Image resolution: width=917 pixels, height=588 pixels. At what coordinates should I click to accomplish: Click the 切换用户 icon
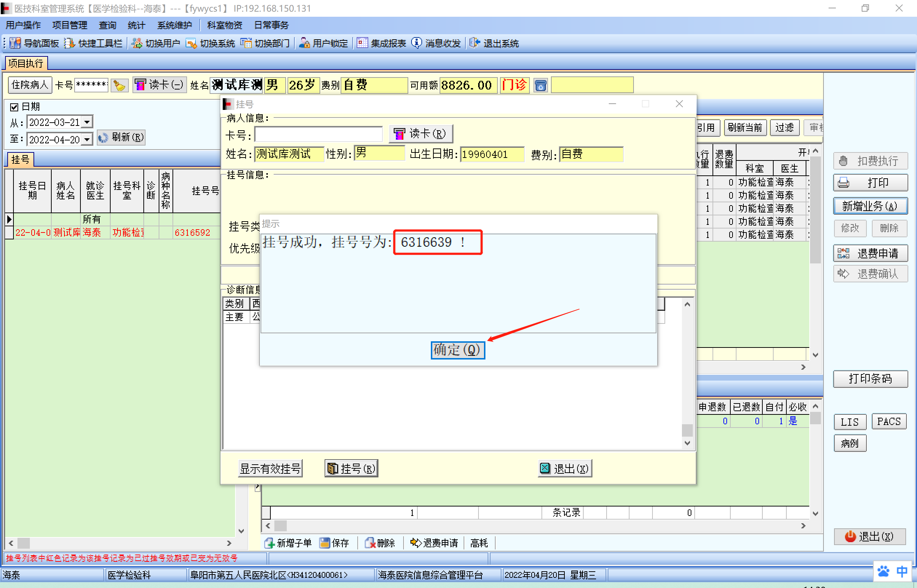click(x=137, y=43)
